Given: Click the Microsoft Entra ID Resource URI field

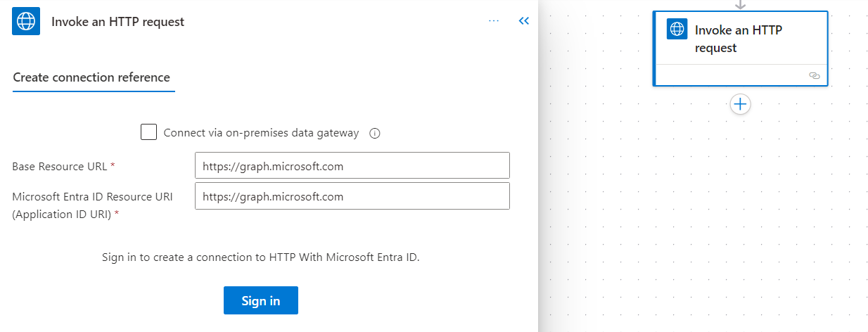Looking at the screenshot, I should [352, 196].
